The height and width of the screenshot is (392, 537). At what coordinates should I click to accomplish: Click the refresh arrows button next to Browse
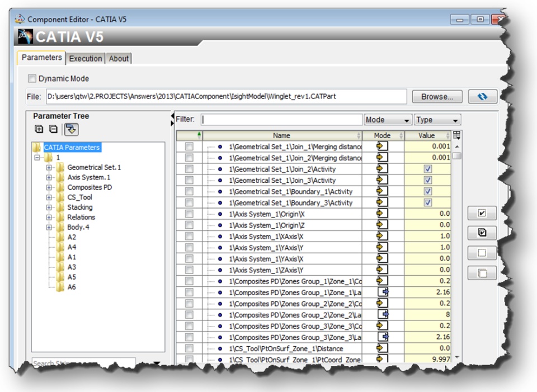click(x=483, y=97)
